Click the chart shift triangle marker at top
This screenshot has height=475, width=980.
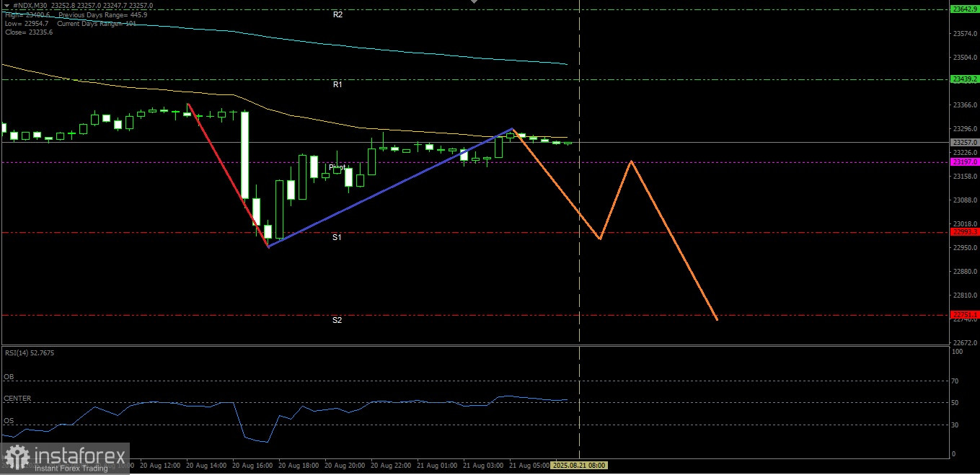coord(474,2)
